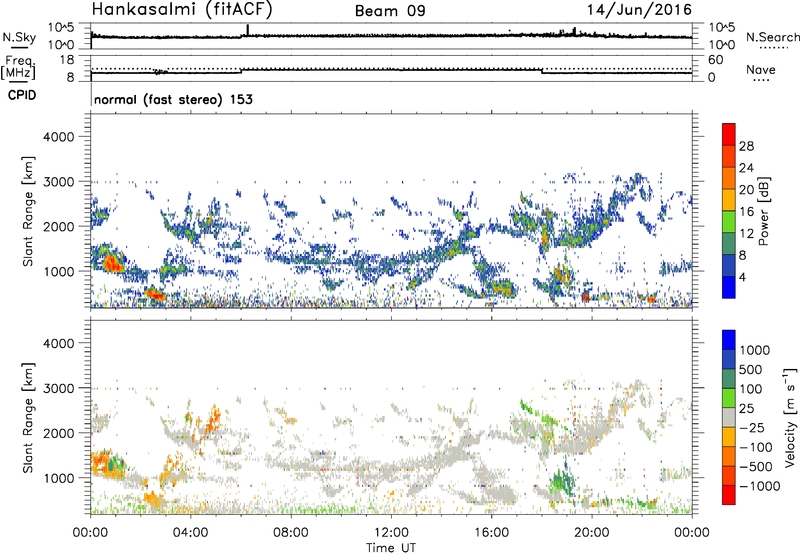Select the '-1000' label on Velocity color bar
Viewport: 800px width, 554px height.
click(x=760, y=486)
